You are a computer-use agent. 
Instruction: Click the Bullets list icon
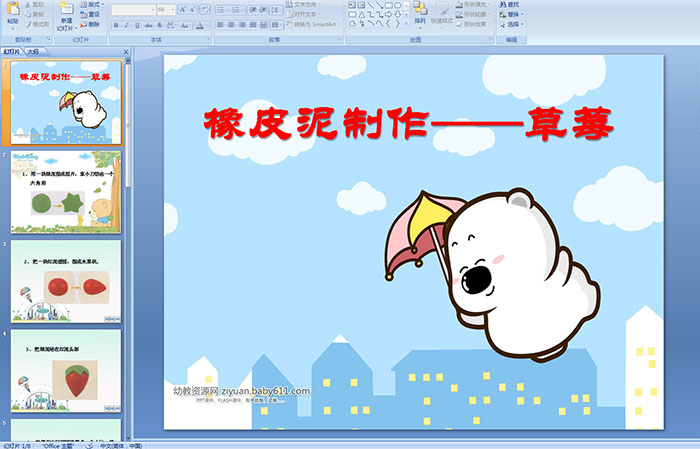click(222, 9)
